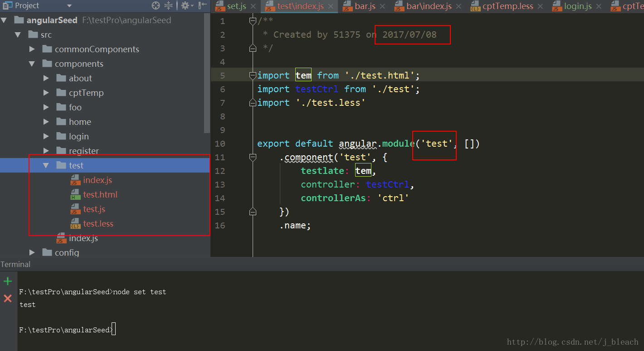Select the about folder icon
The image size is (644, 351).
click(61, 78)
